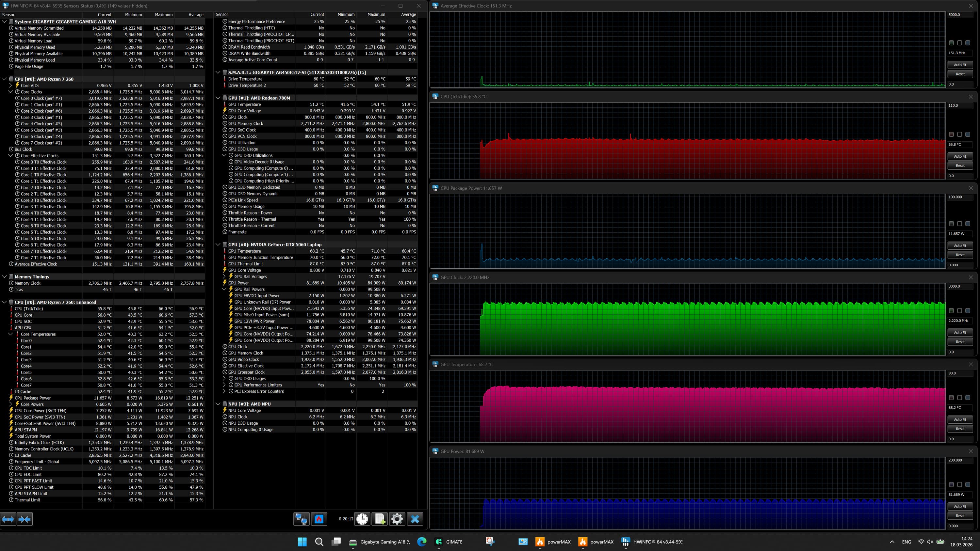Click the blue X close sensors icon
The width and height of the screenshot is (980, 551).
(415, 519)
